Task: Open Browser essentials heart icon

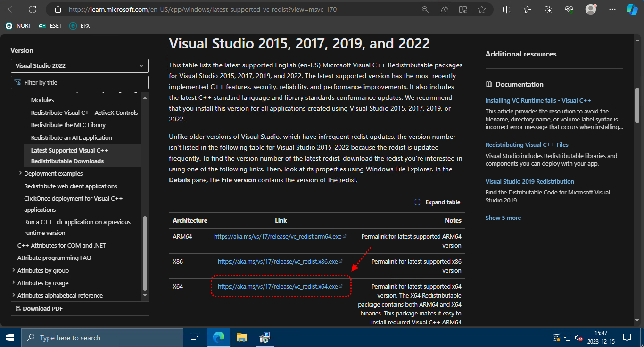Action: point(569,9)
